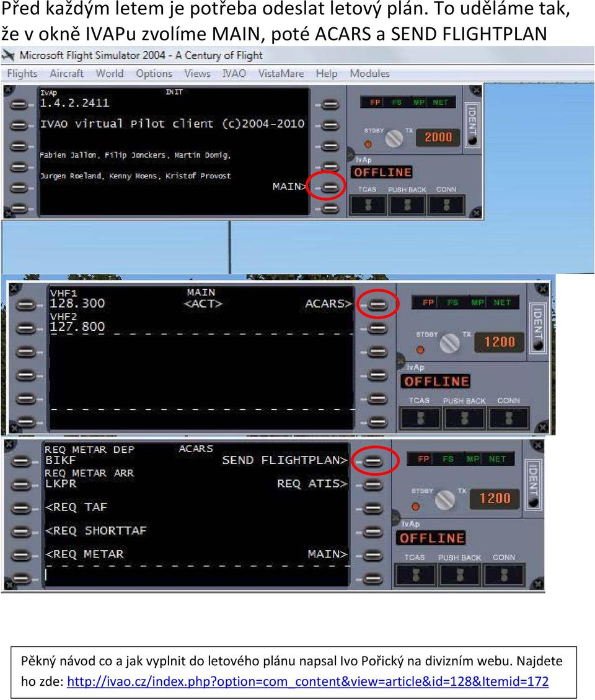The height and width of the screenshot is (700, 595).
Task: Click the line key beside MAIN> on the INIT page
Action: [x=330, y=187]
